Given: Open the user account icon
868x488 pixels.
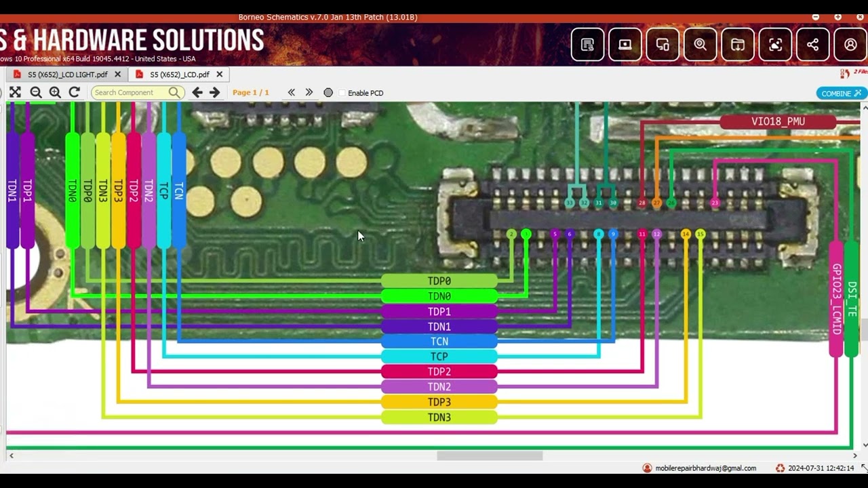Looking at the screenshot, I should pos(850,45).
